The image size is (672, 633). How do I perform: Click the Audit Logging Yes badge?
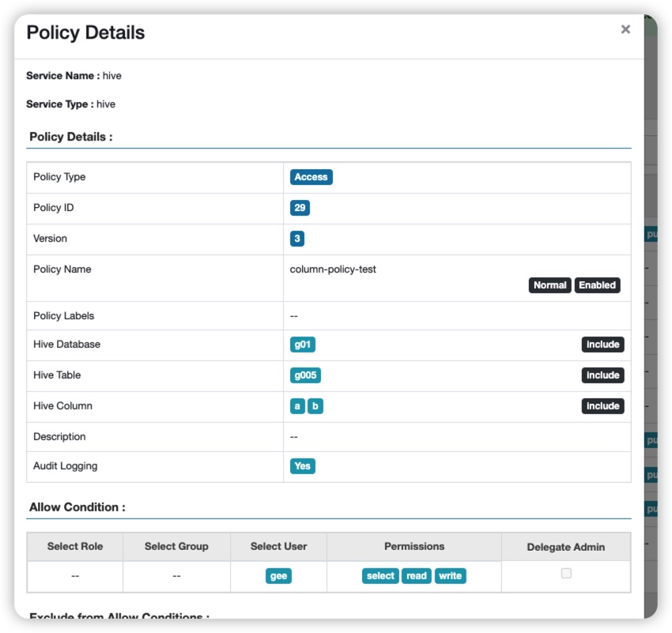tap(302, 466)
